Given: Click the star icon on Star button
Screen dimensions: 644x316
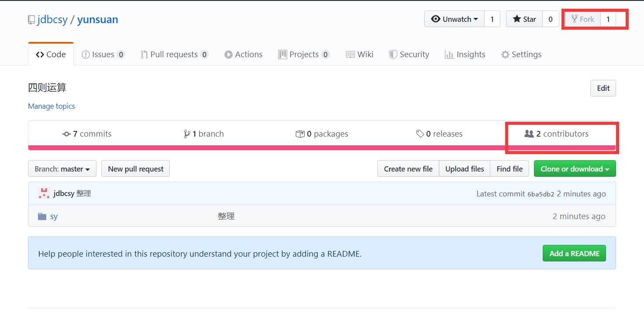Looking at the screenshot, I should (x=517, y=19).
